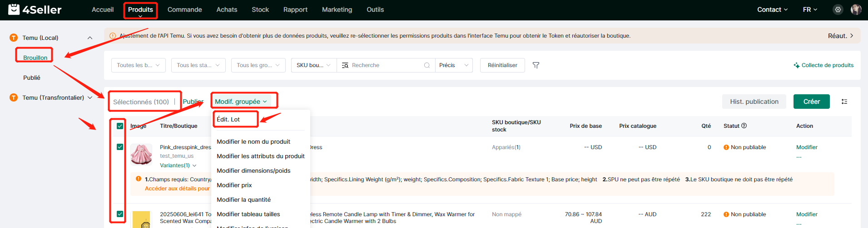Image resolution: width=868 pixels, height=228 pixels.
Task: Click the Collecte de produits link
Action: pyautogui.click(x=828, y=65)
